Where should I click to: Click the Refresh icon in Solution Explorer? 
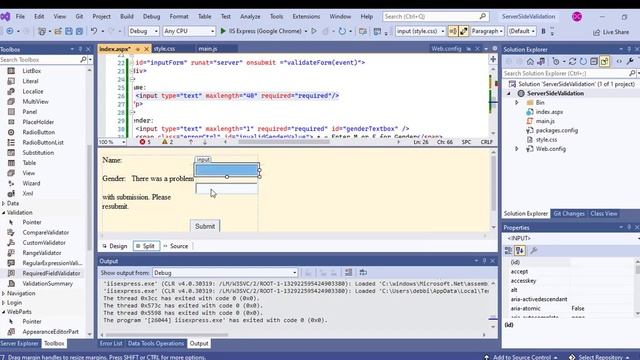[x=583, y=62]
